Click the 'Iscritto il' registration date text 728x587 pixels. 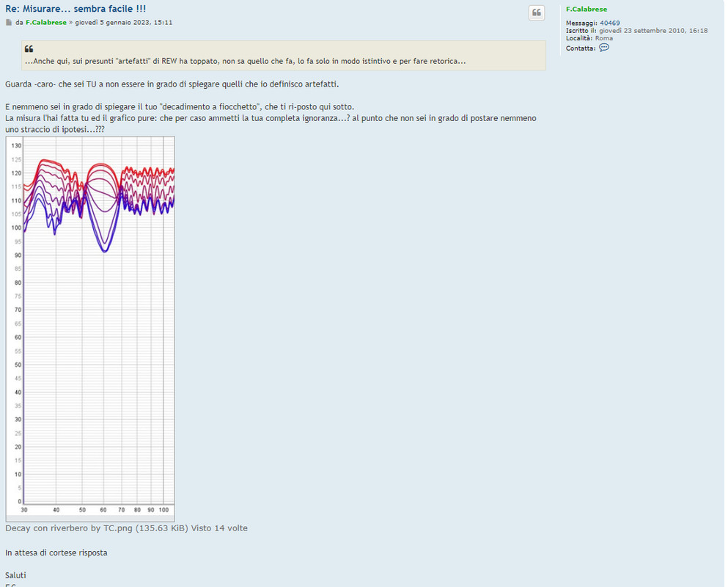click(x=636, y=31)
